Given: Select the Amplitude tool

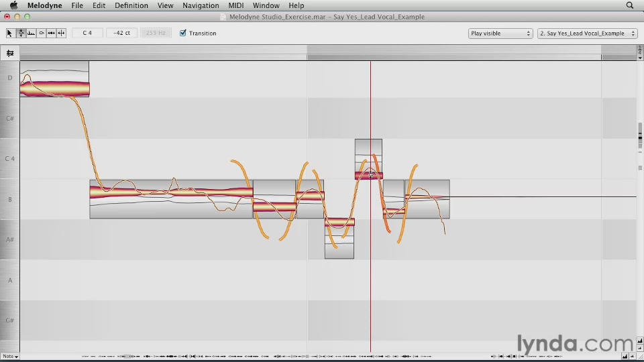Looking at the screenshot, I should point(41,34).
